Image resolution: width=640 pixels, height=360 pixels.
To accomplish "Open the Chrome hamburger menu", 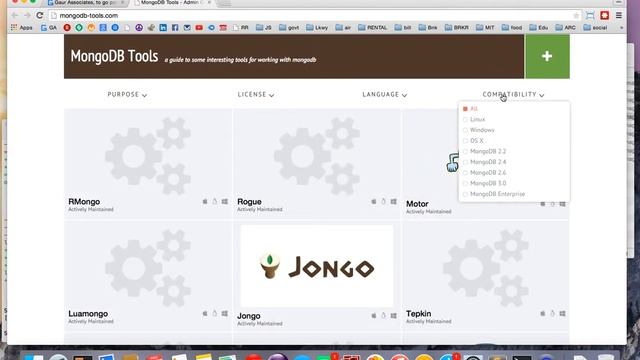I will [x=619, y=16].
